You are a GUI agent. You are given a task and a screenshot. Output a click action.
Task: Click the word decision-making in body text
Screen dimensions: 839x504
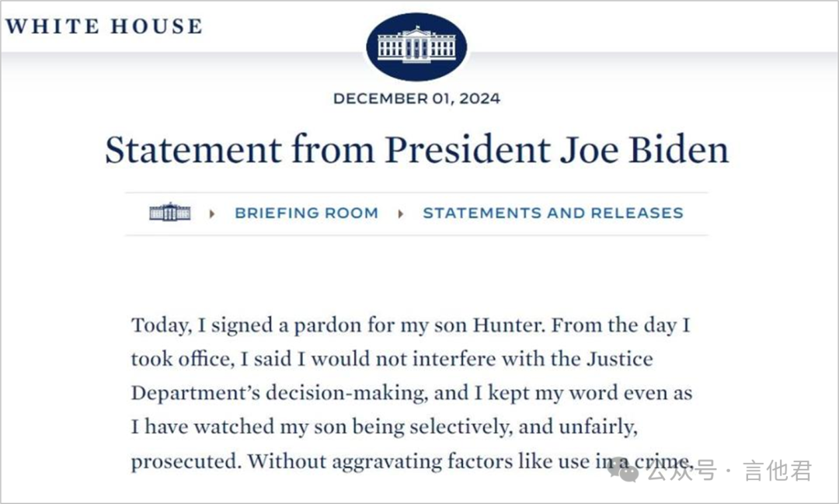346,393
